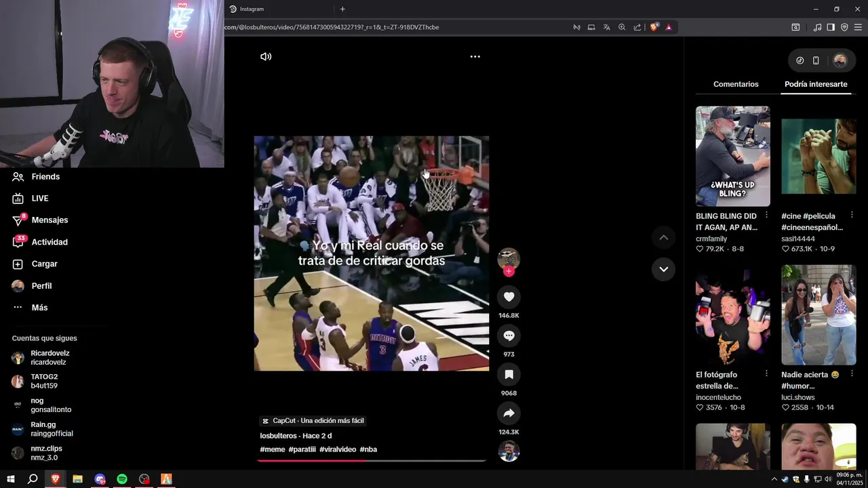The image size is (868, 488).
Task: Open Spotify from the taskbar
Action: coord(122,479)
